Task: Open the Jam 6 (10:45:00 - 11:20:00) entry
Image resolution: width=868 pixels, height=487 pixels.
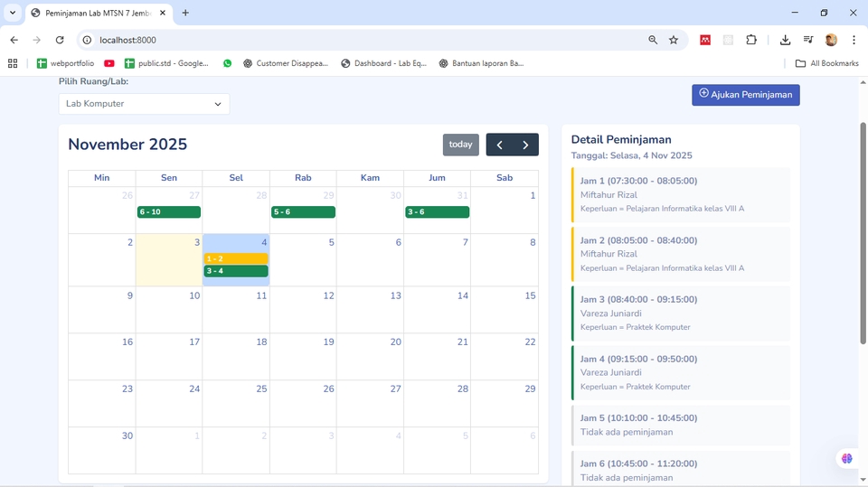Action: [681, 469]
